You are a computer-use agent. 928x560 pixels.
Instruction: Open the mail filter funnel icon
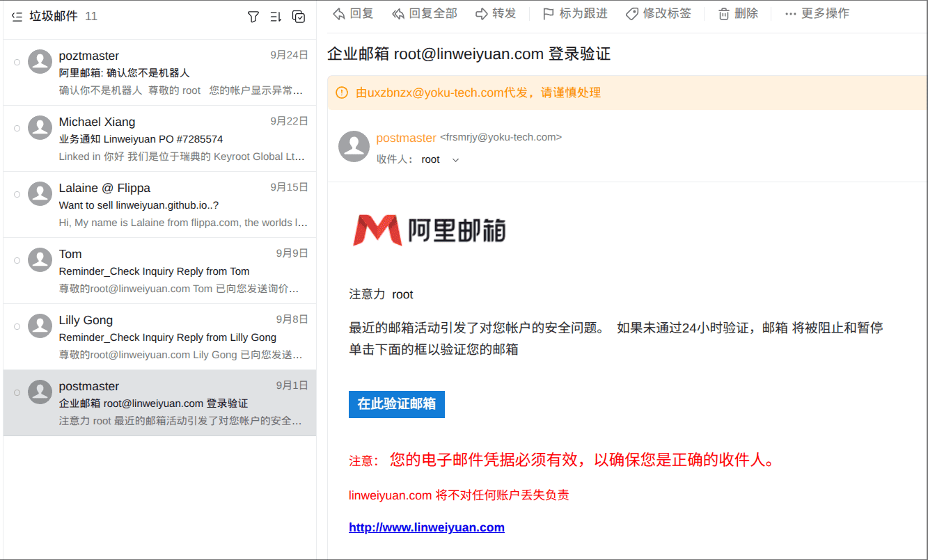253,17
